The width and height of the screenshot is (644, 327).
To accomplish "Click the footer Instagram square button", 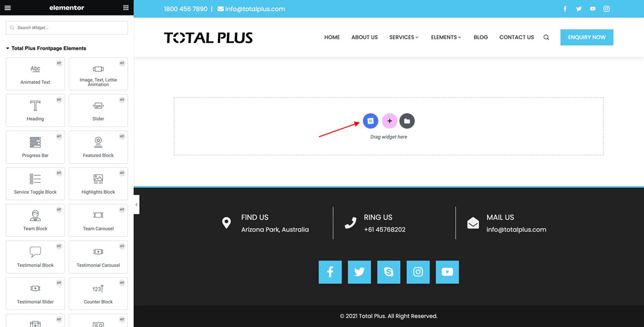I will pos(418,272).
